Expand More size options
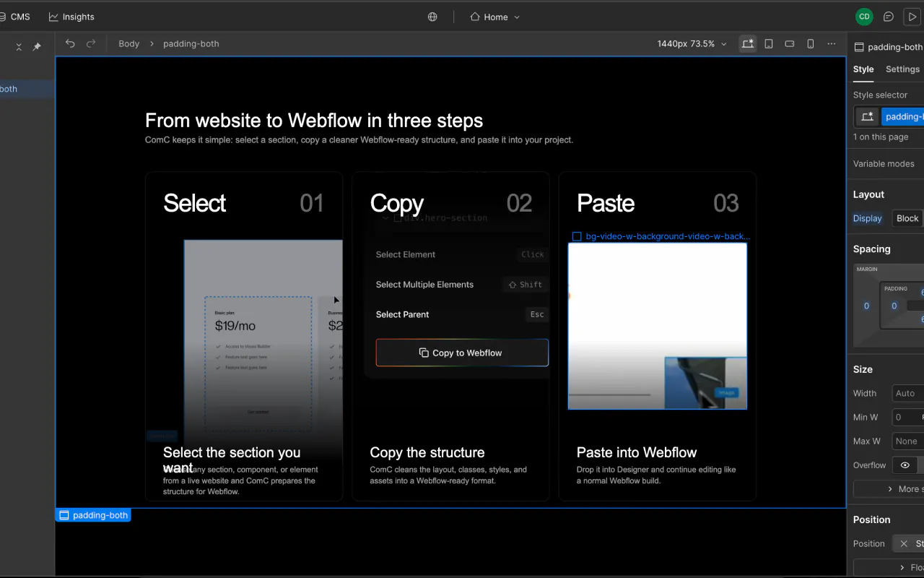Viewport: 924px width, 578px height. coord(889,489)
